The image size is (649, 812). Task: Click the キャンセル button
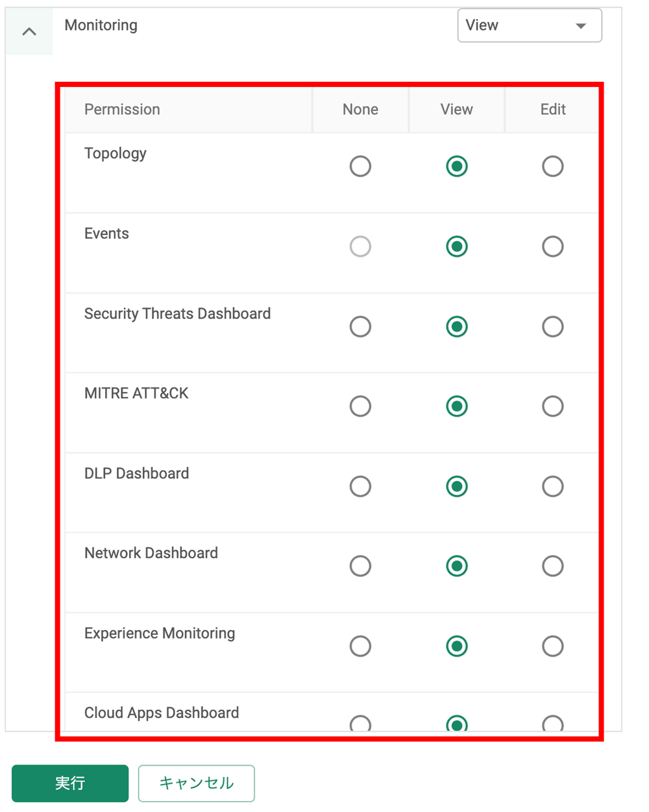click(196, 783)
